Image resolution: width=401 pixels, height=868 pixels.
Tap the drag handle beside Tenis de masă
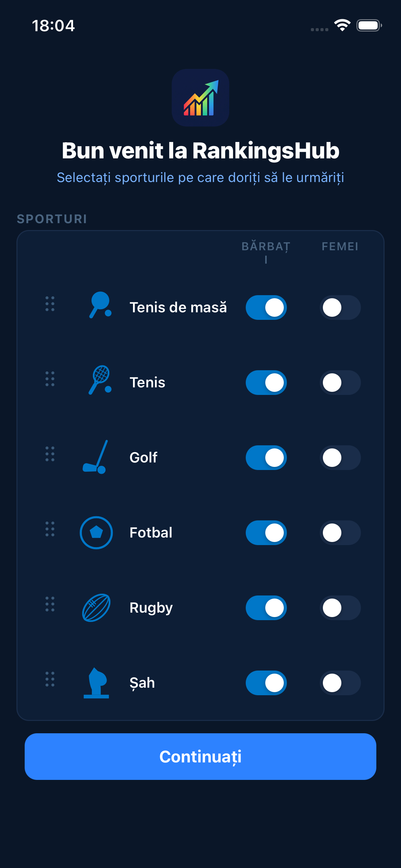(x=50, y=304)
